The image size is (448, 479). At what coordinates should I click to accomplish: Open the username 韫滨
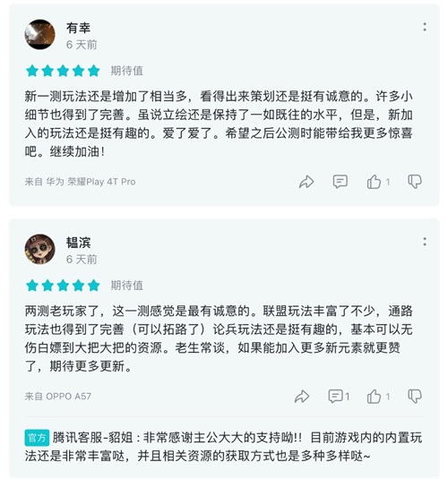pyautogui.click(x=78, y=243)
